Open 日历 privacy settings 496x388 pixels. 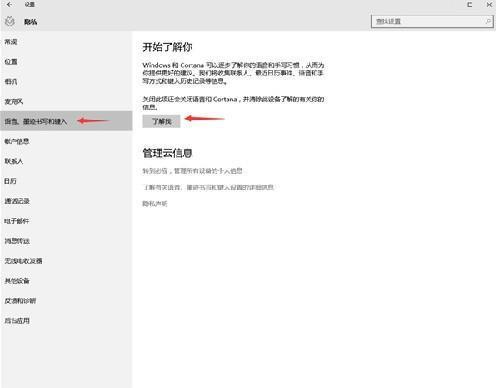tap(10, 181)
